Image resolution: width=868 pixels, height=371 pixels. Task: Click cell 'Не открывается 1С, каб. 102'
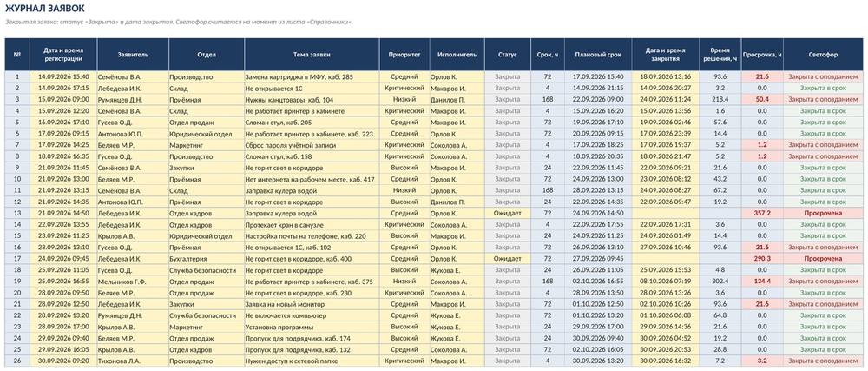[312, 247]
